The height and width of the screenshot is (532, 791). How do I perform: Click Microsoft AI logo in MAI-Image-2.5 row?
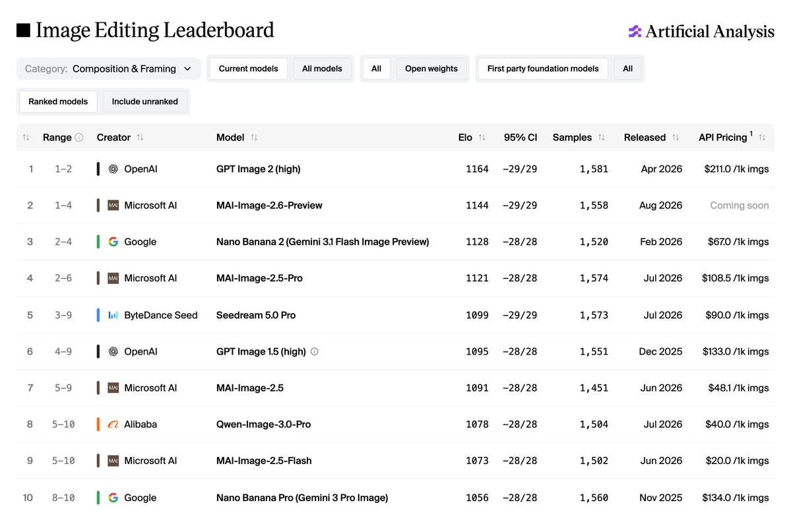point(113,388)
